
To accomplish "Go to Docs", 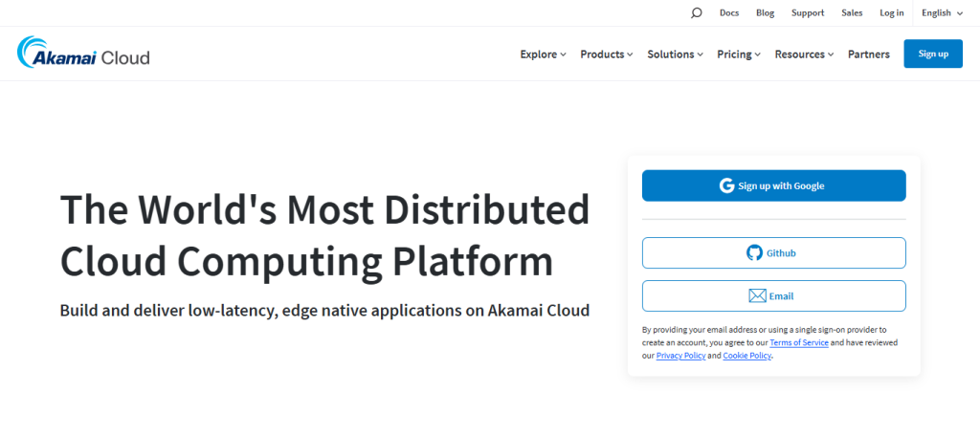I will pyautogui.click(x=728, y=13).
